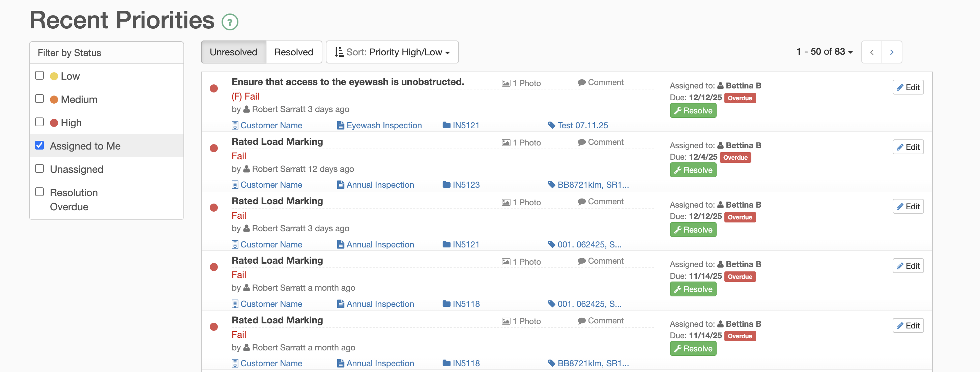
Task: Select the Unresolved tab
Action: click(x=233, y=52)
